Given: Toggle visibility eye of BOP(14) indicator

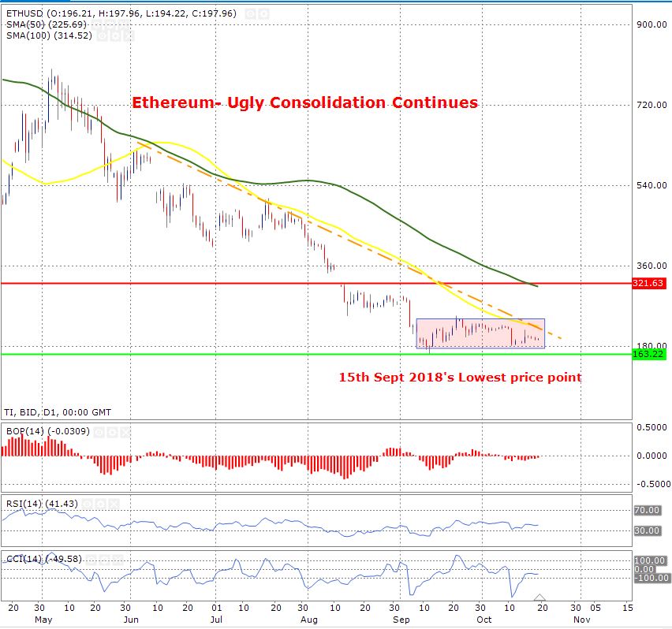Looking at the screenshot, I should (x=99, y=432).
